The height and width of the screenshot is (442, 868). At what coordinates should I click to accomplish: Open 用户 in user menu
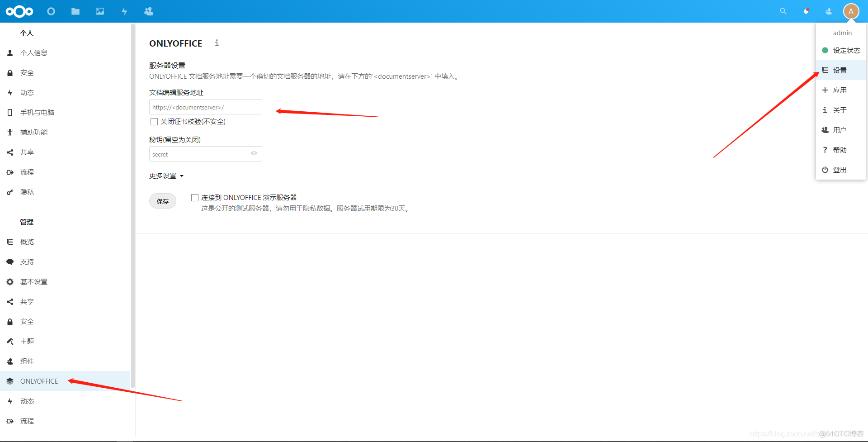841,130
